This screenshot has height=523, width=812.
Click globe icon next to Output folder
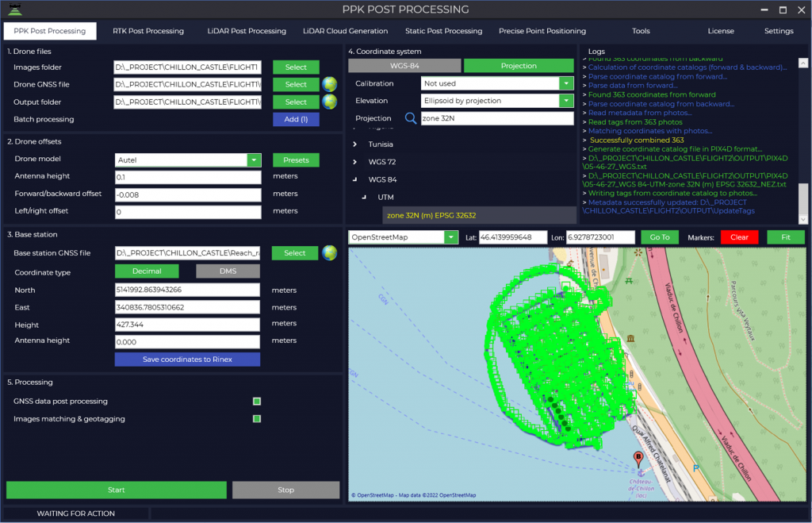(329, 102)
